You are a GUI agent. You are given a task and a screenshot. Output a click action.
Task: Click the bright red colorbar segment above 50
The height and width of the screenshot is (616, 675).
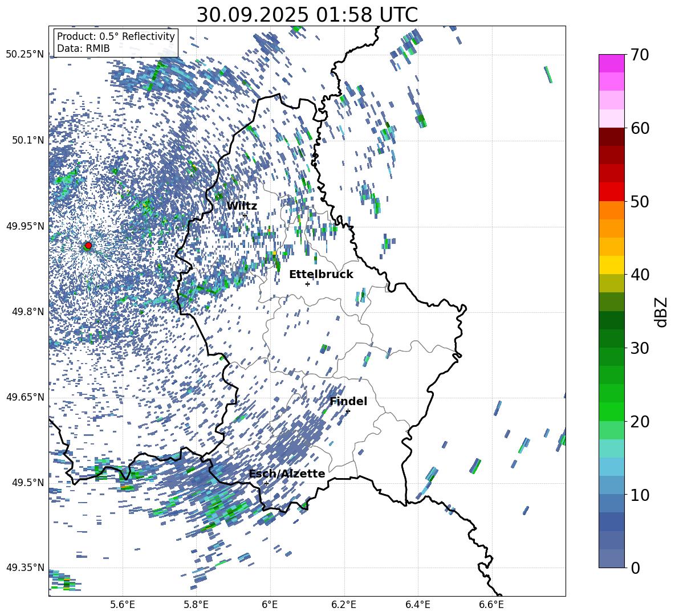coord(611,192)
